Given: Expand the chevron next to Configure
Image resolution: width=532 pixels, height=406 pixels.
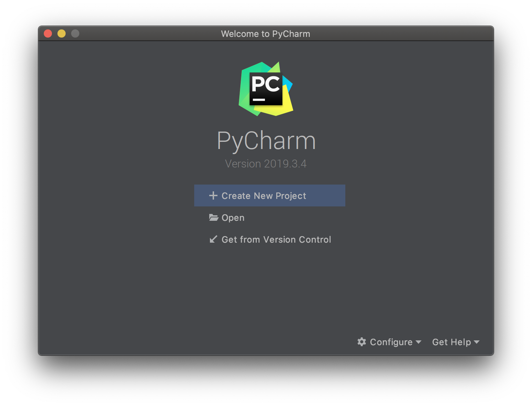Looking at the screenshot, I should tap(418, 342).
